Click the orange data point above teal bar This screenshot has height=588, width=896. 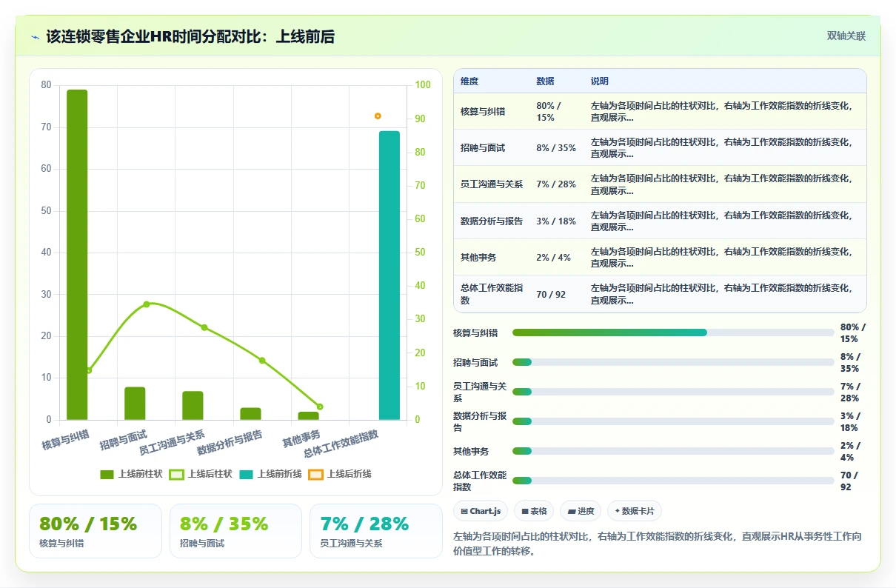(x=378, y=116)
